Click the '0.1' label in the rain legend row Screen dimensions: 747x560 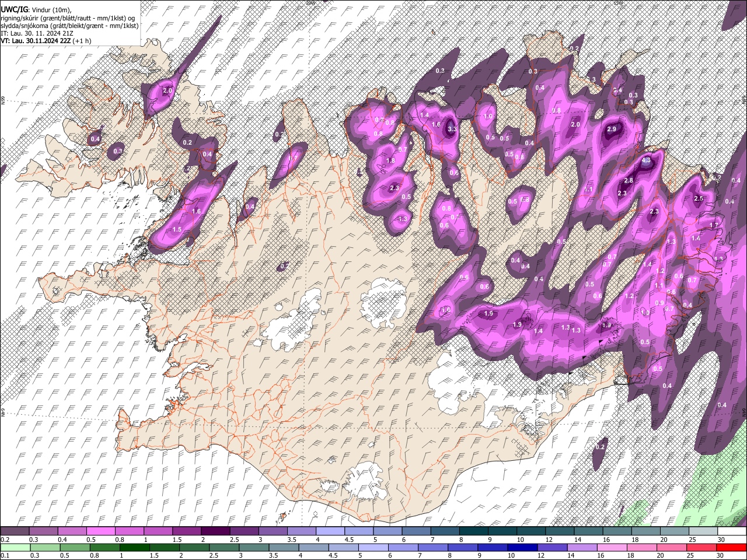click(x=5, y=555)
